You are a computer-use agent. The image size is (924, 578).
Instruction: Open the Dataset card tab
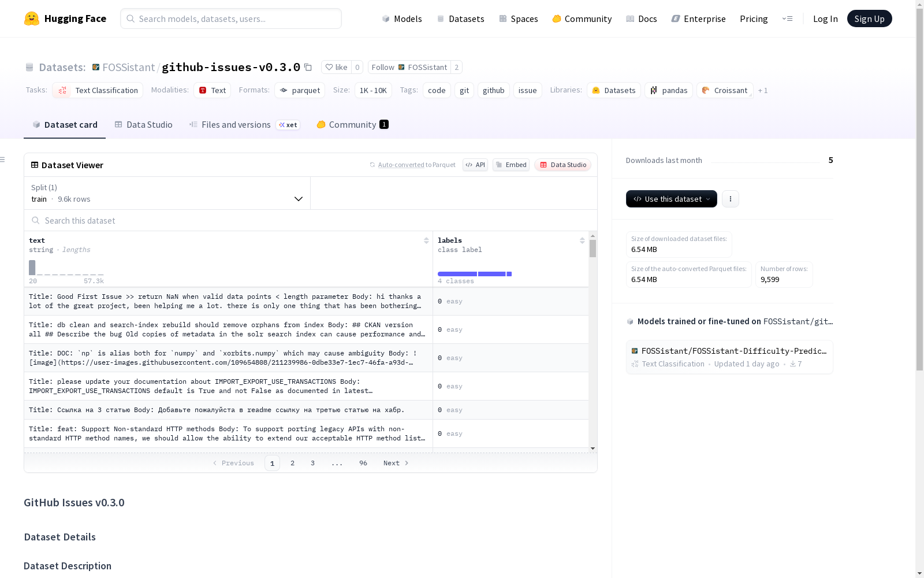65,125
